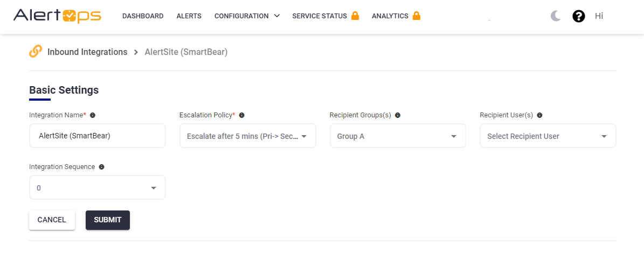Open the Configuration menu

[247, 16]
